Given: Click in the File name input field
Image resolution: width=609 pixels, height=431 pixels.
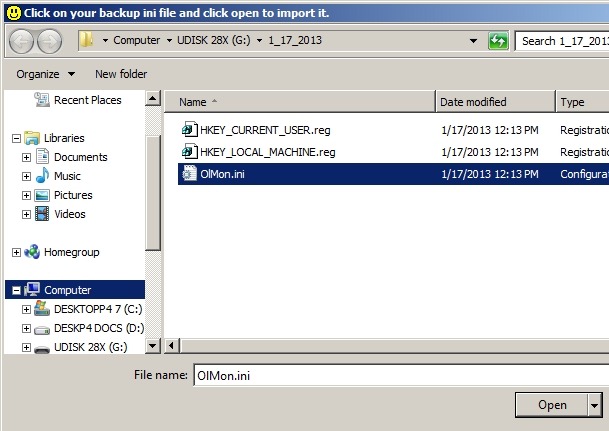Looking at the screenshot, I should tap(400, 374).
